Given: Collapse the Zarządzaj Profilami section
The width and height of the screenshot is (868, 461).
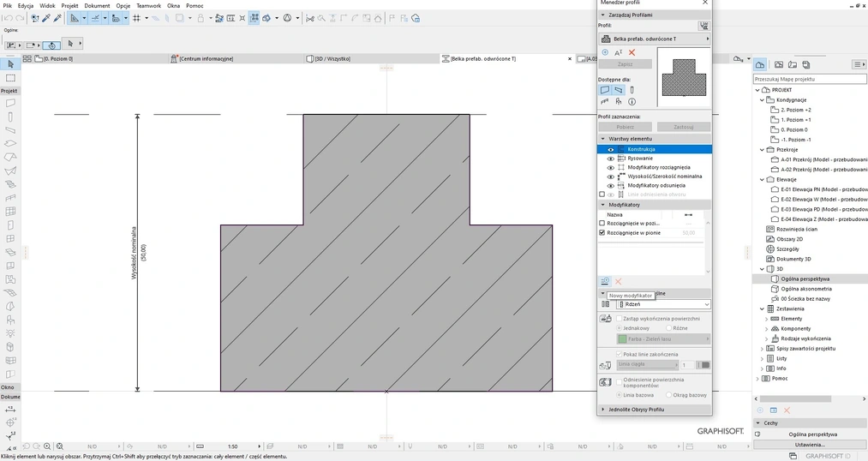Looking at the screenshot, I should tap(603, 15).
